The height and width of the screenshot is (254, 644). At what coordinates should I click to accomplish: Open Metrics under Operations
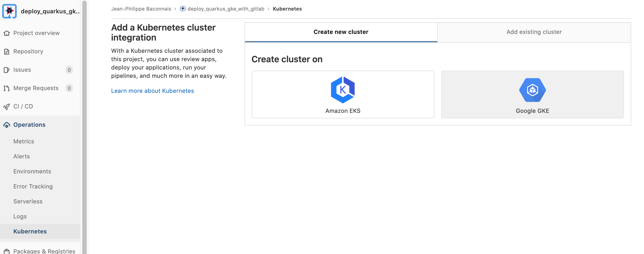click(24, 141)
